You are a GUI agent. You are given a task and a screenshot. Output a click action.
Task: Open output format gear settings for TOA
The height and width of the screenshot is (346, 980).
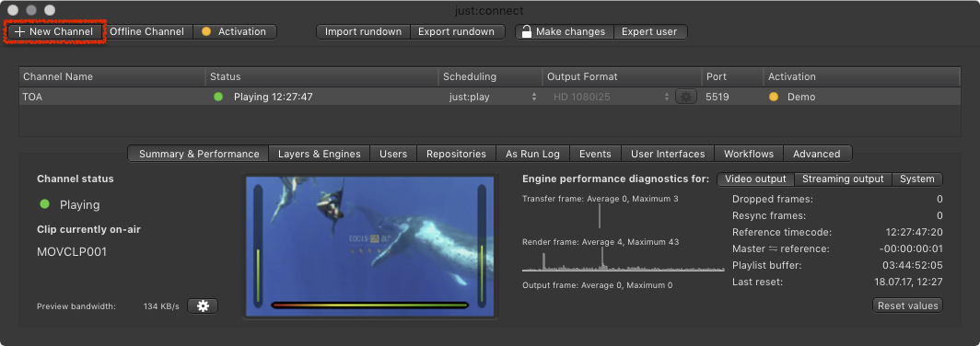coord(685,97)
